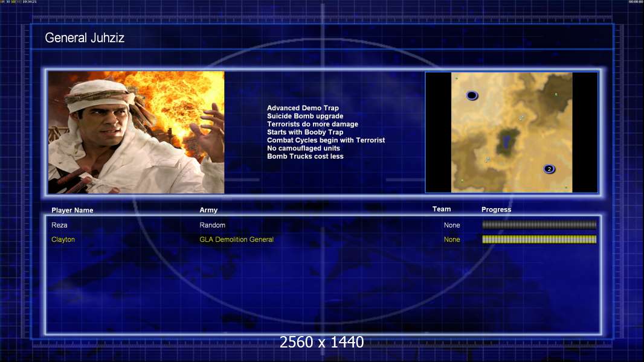Select the General Juhziz portrait image
The image size is (644, 362).
(x=137, y=132)
